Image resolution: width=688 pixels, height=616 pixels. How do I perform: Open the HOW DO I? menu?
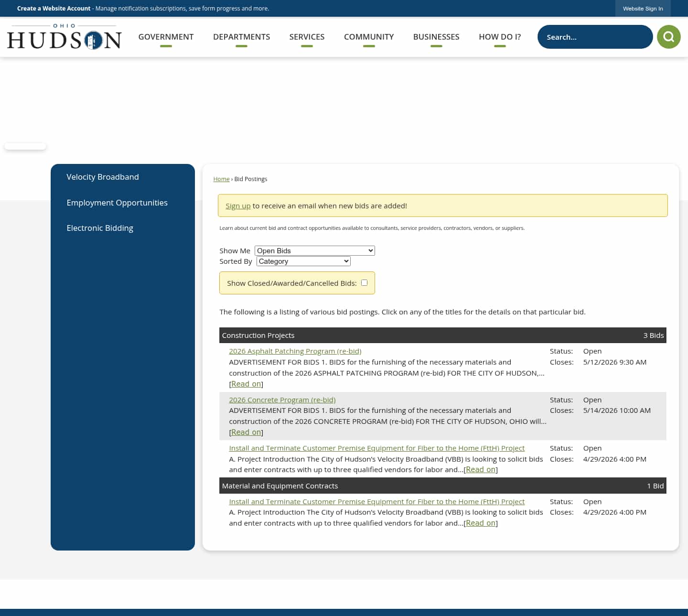point(499,37)
